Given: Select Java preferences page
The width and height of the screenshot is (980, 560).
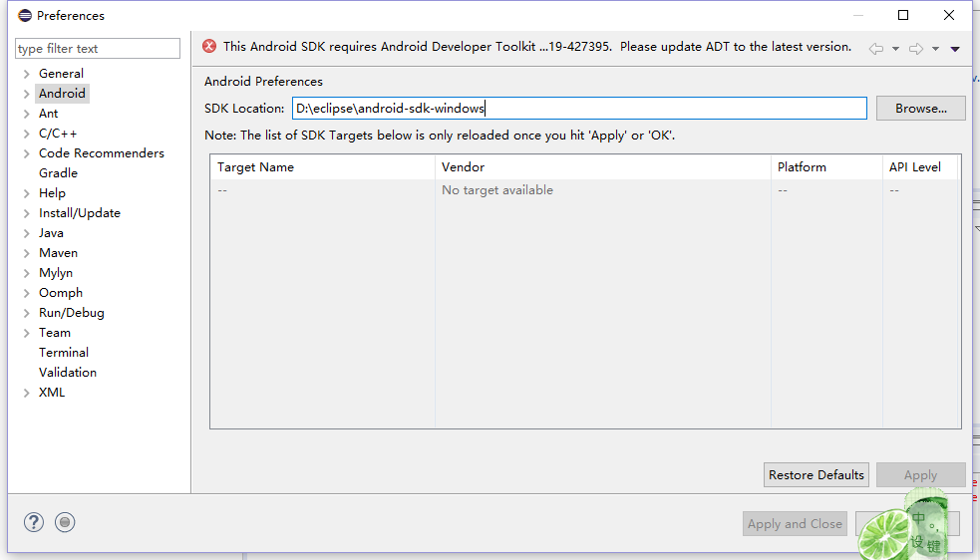Looking at the screenshot, I should click(51, 233).
